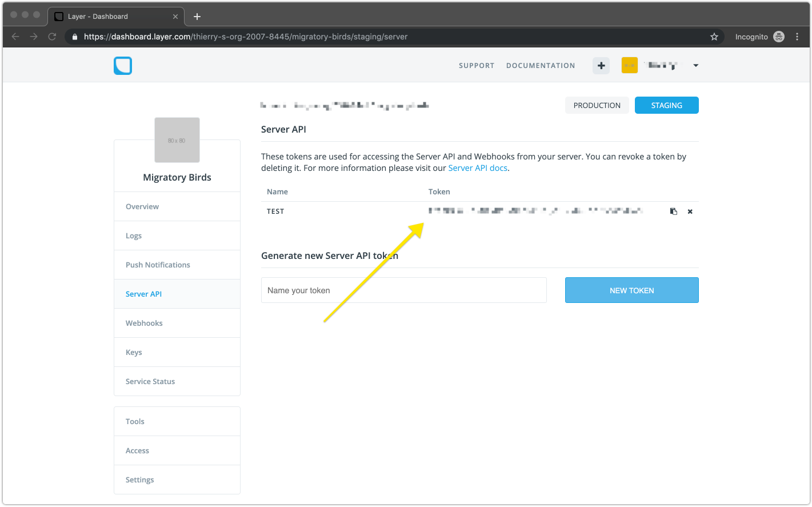Image resolution: width=812 pixels, height=507 pixels.
Task: Click the plus icon in header
Action: coord(601,66)
